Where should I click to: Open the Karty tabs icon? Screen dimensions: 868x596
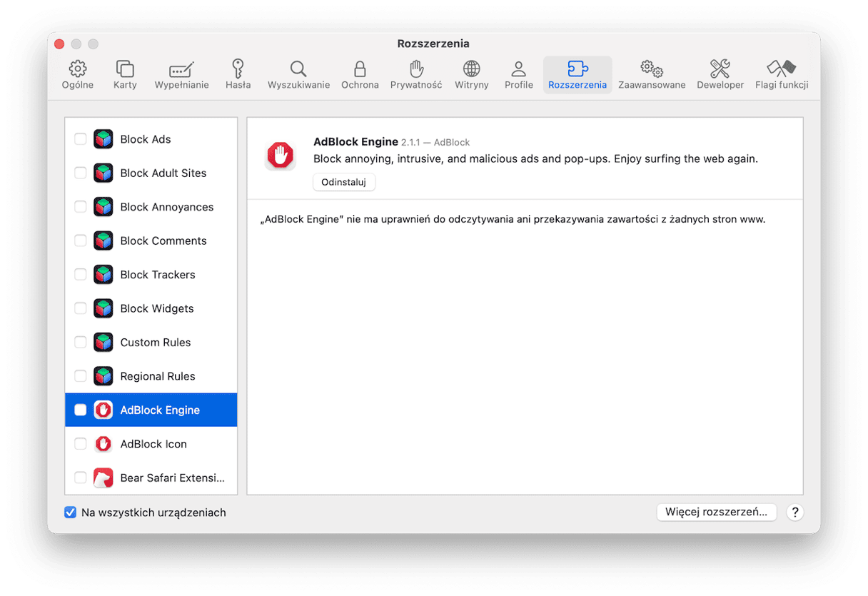point(125,69)
